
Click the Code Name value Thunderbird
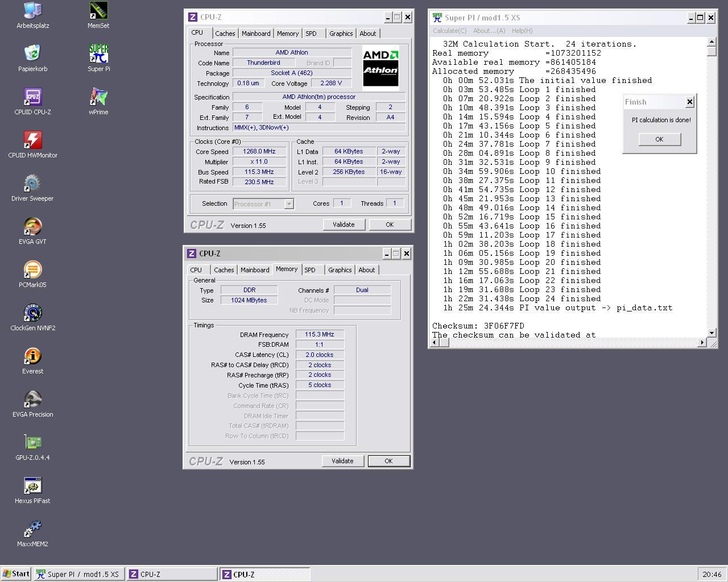coord(263,63)
